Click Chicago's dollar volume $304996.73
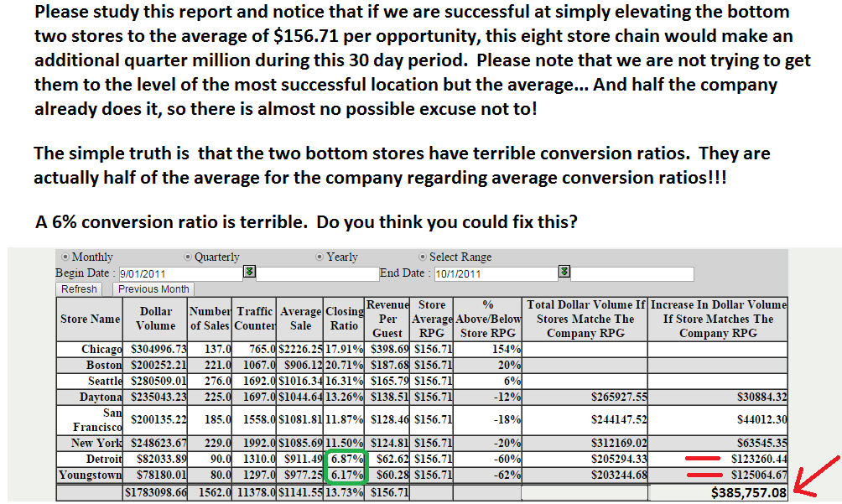Viewport: 842px width, 504px height. [x=156, y=350]
